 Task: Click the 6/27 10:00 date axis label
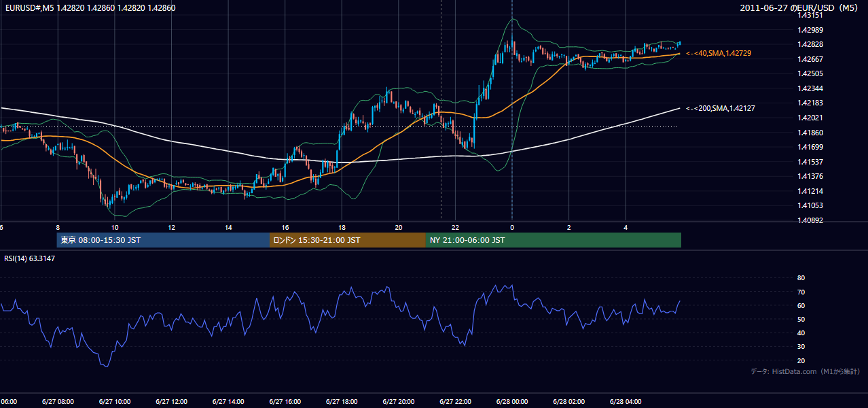(x=115, y=402)
